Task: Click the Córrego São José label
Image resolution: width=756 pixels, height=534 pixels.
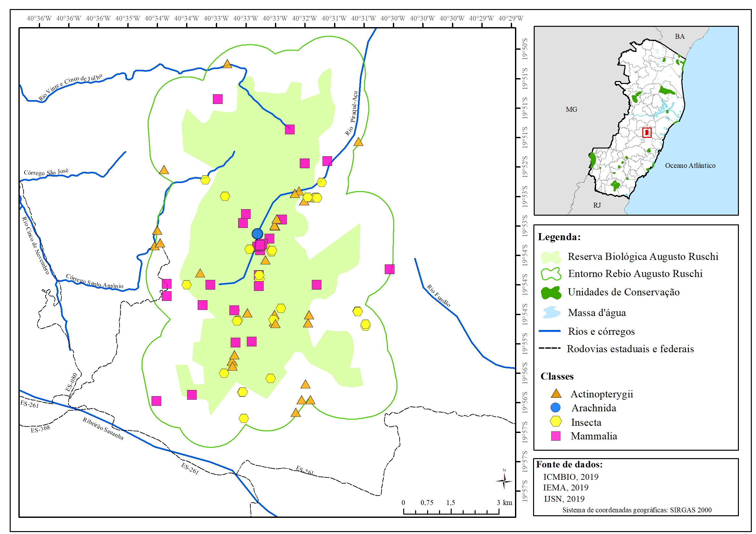Action: pos(46,172)
